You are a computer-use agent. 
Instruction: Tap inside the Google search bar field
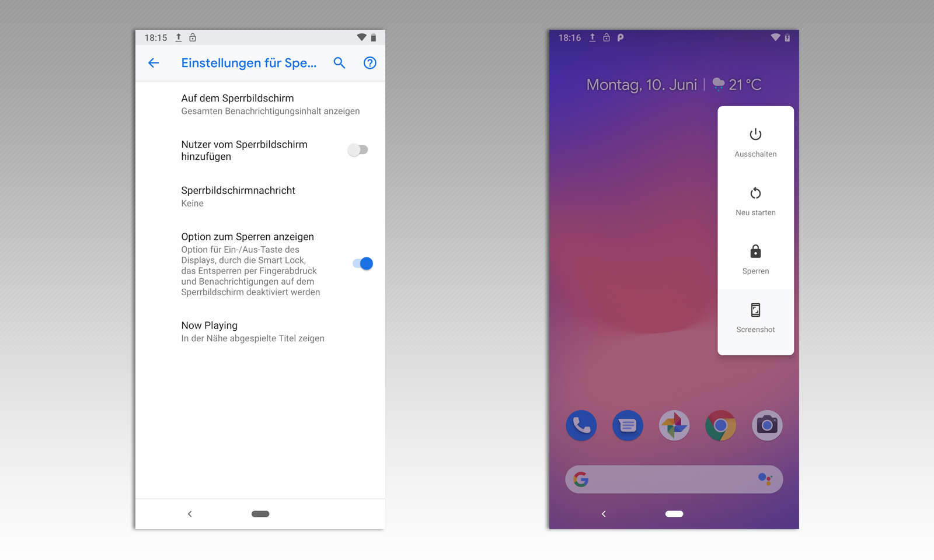pos(674,480)
